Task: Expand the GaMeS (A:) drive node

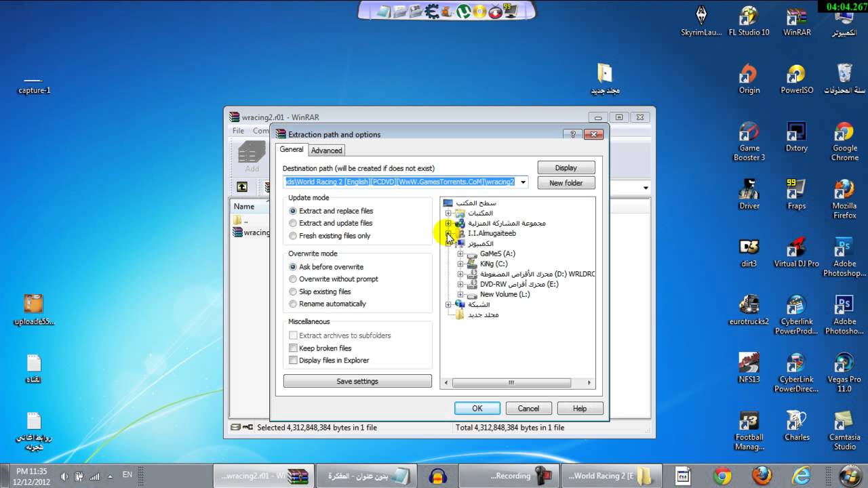Action: click(460, 253)
